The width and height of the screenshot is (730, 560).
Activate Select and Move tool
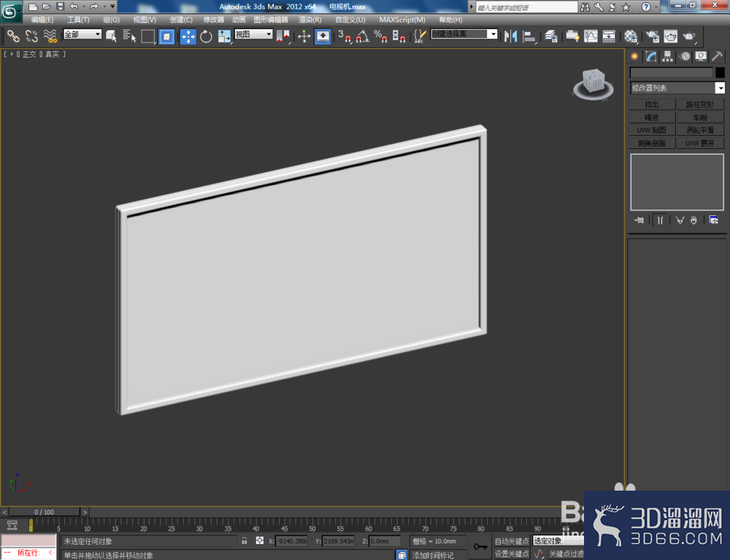[188, 37]
